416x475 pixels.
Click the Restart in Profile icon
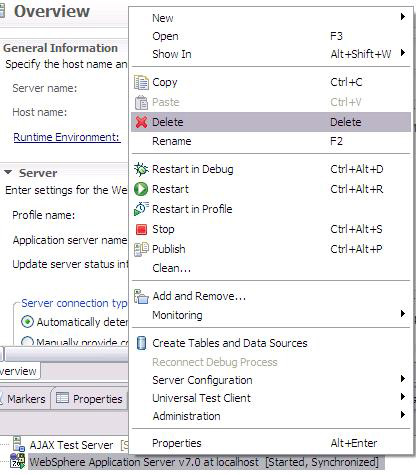(x=141, y=209)
